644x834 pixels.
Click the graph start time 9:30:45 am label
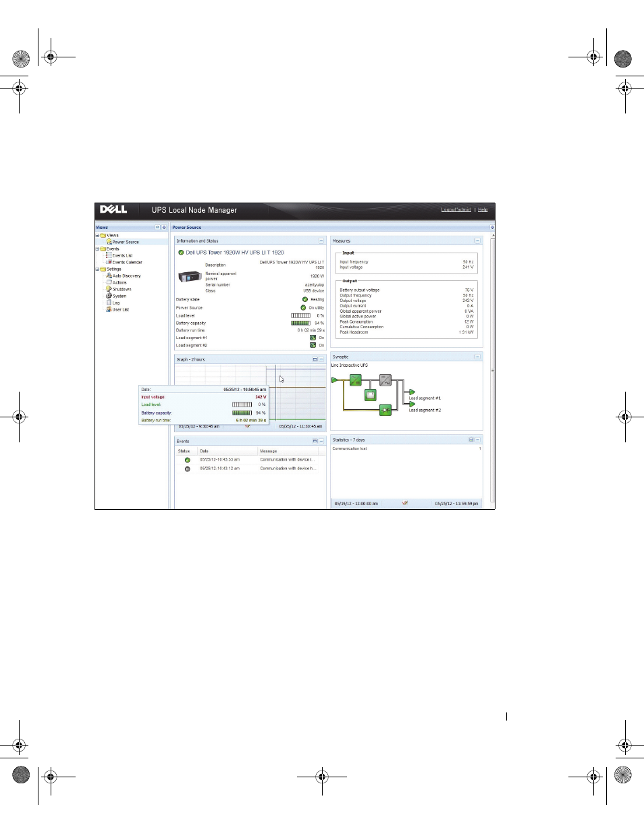pos(199,427)
